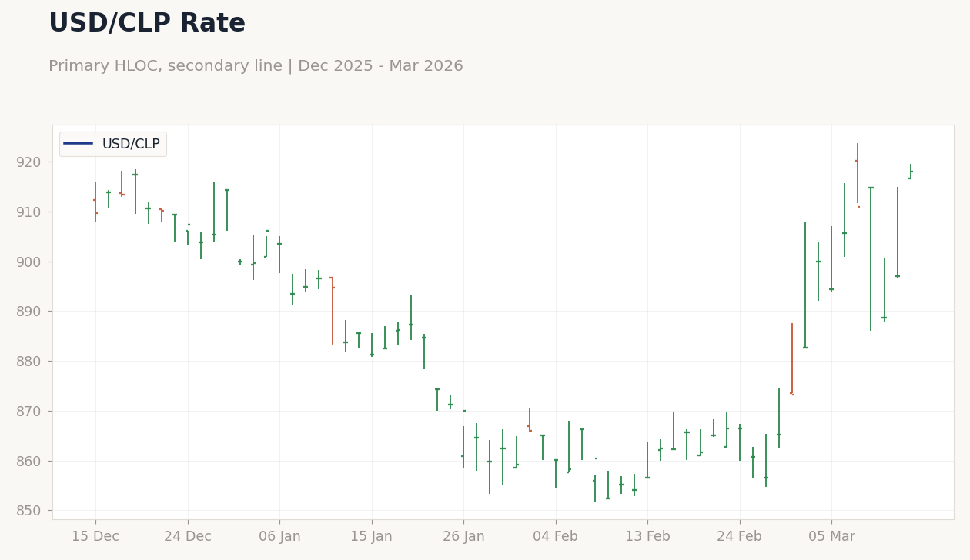Click the USD/CLP legend label

tap(131, 144)
